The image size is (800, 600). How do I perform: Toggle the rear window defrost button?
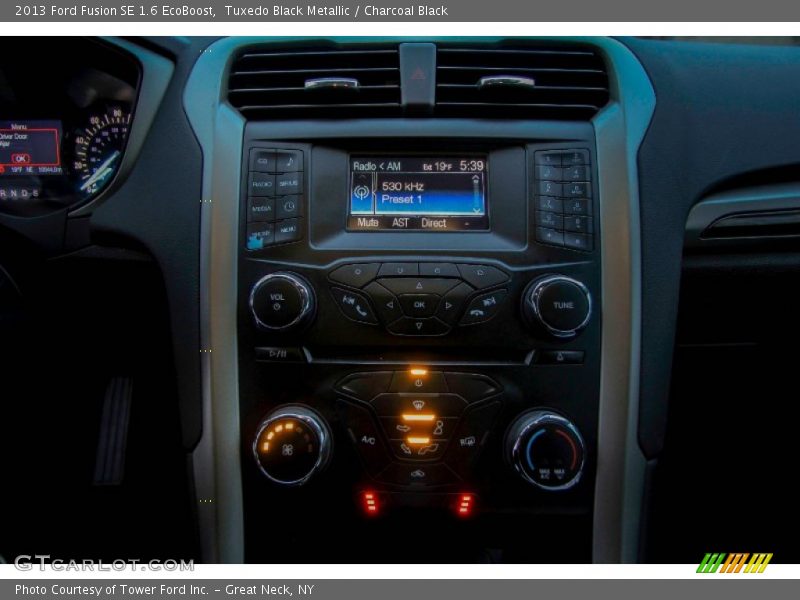click(468, 441)
